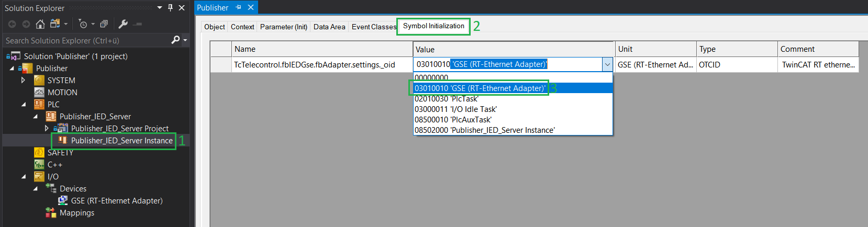The image size is (868, 227).
Task: Click the Comment column header
Action: pos(818,49)
